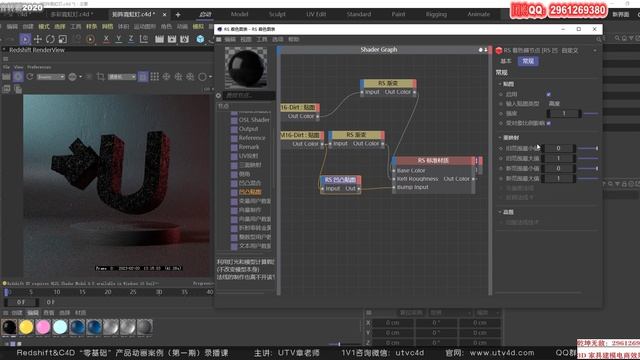640x360 pixels.
Task: Collapse the first section triangle under 常规 heading
Action: [x=500, y=84]
